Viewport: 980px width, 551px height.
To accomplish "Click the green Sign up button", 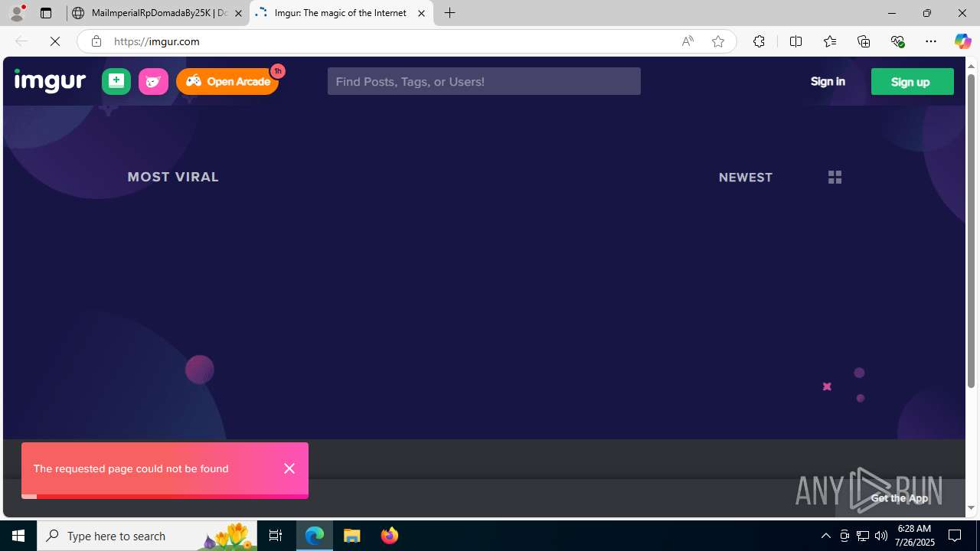I will pyautogui.click(x=912, y=81).
